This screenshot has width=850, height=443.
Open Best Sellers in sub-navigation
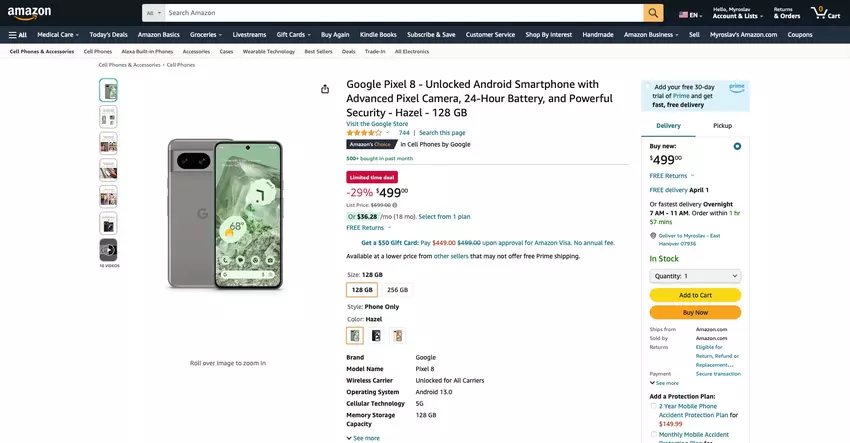click(318, 51)
